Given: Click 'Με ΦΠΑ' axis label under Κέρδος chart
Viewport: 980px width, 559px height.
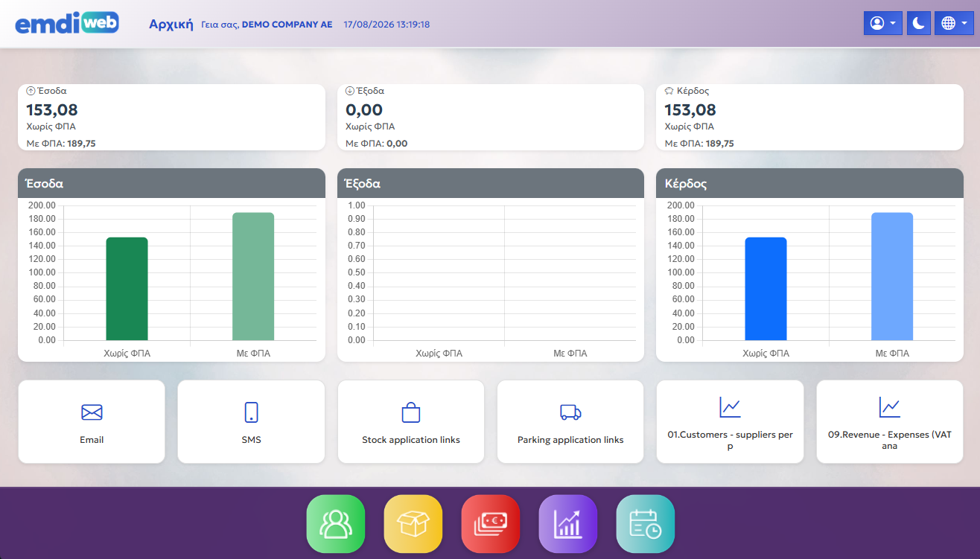Looking at the screenshot, I should (892, 354).
